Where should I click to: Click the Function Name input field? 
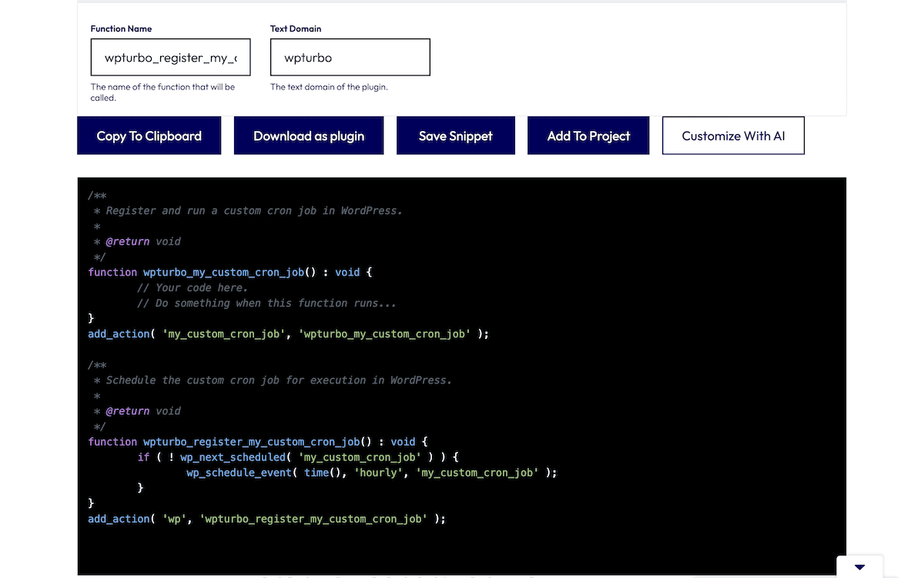(x=170, y=57)
